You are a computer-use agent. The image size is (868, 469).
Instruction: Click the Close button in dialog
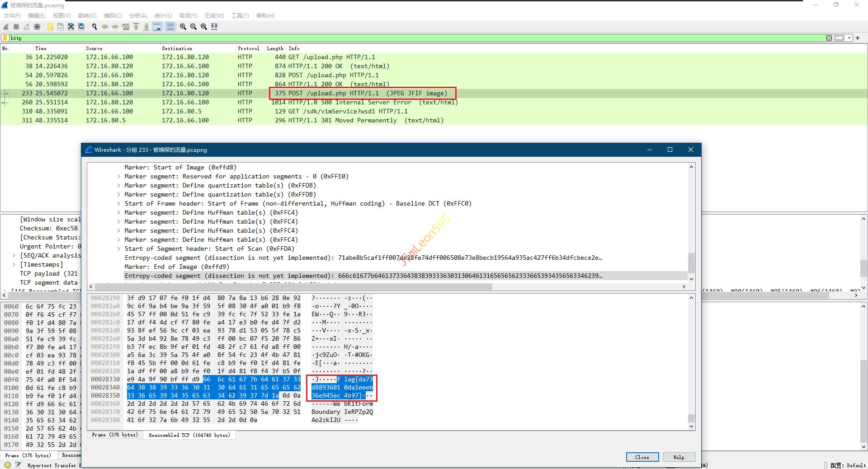(642, 457)
